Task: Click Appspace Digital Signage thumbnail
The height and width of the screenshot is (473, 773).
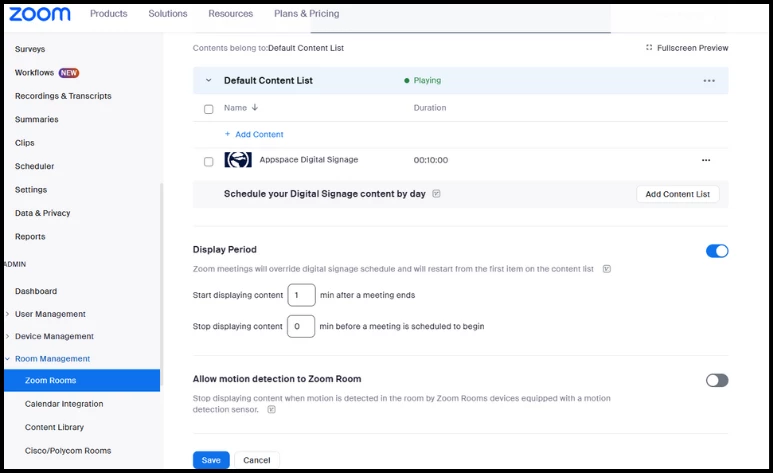Action: (x=238, y=160)
